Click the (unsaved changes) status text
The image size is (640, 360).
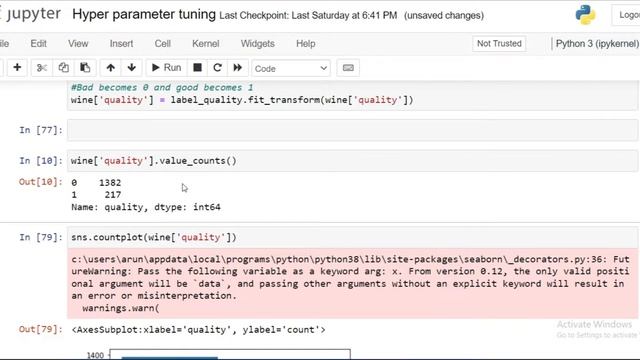(444, 16)
